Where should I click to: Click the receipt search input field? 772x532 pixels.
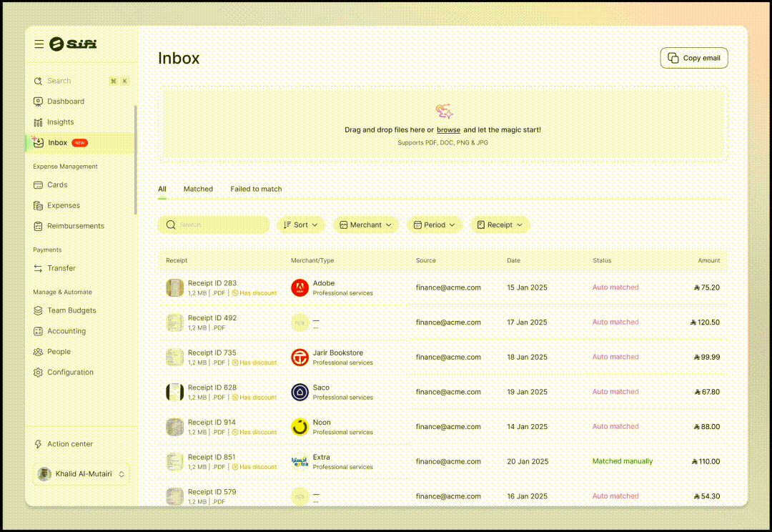tap(218, 225)
